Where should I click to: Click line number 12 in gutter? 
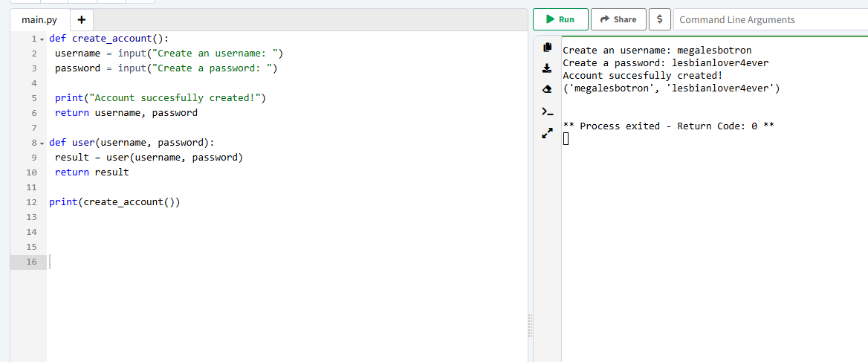tap(31, 202)
